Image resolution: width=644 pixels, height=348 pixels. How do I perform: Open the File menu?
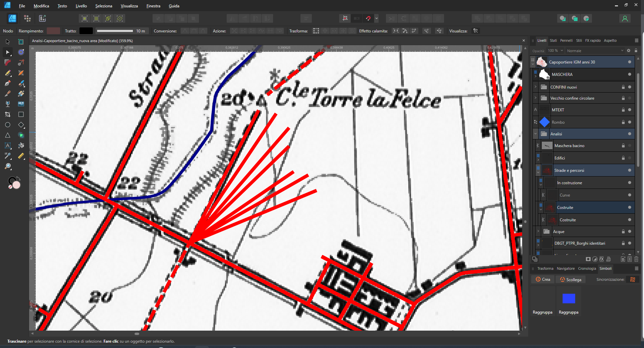[x=22, y=6]
